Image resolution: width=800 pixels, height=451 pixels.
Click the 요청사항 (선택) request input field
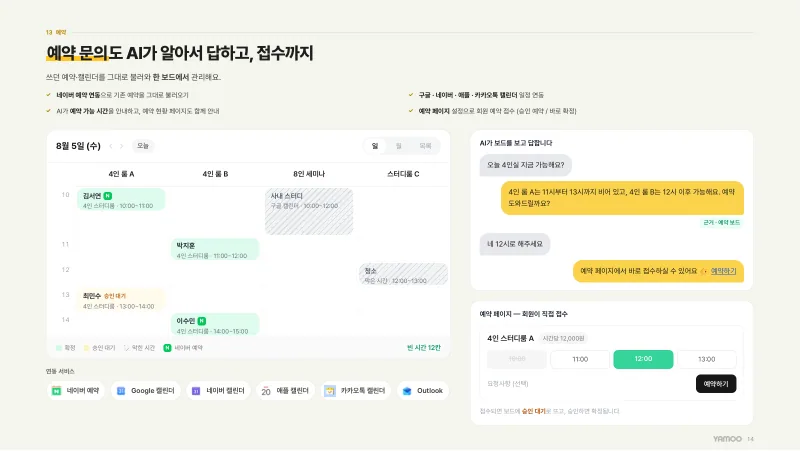587,384
